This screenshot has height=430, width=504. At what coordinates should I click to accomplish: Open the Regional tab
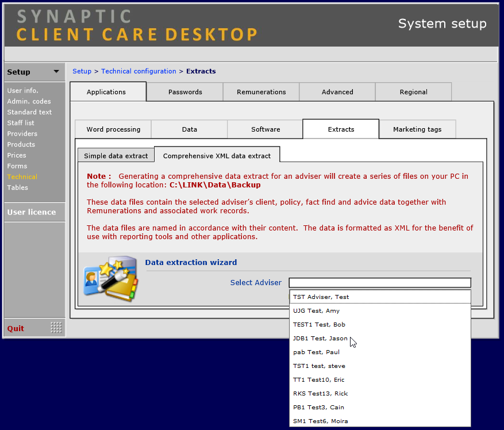click(x=414, y=92)
